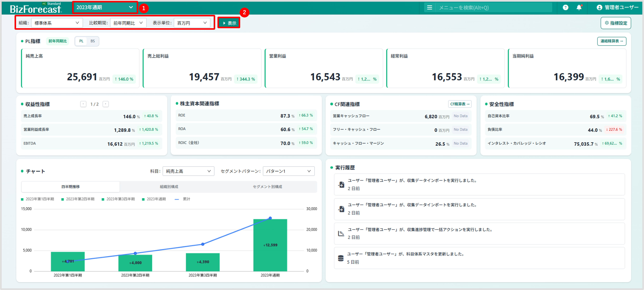Switch to 組織別構成 chart tab
Viewport: 644px width, 290px height.
pos(169,187)
